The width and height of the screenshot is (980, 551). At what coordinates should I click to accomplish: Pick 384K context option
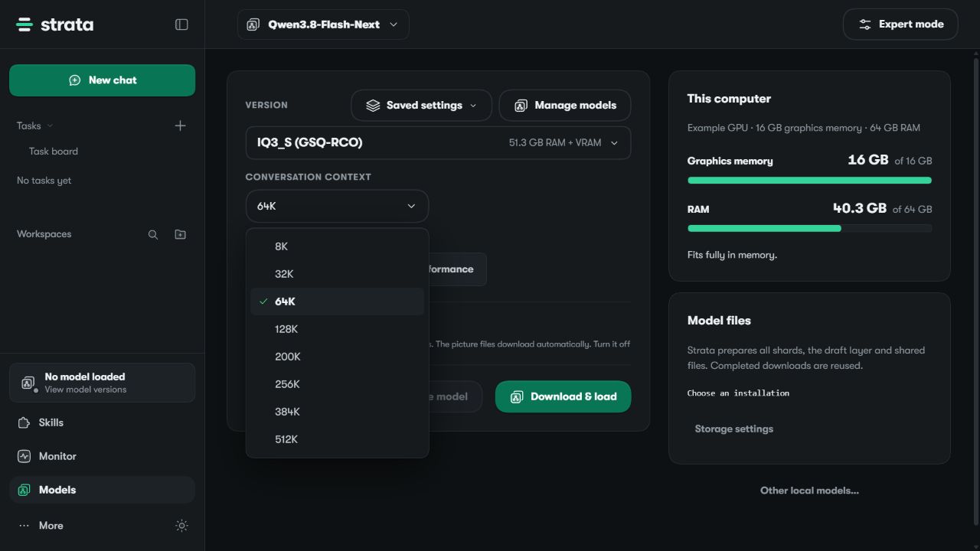click(337, 412)
